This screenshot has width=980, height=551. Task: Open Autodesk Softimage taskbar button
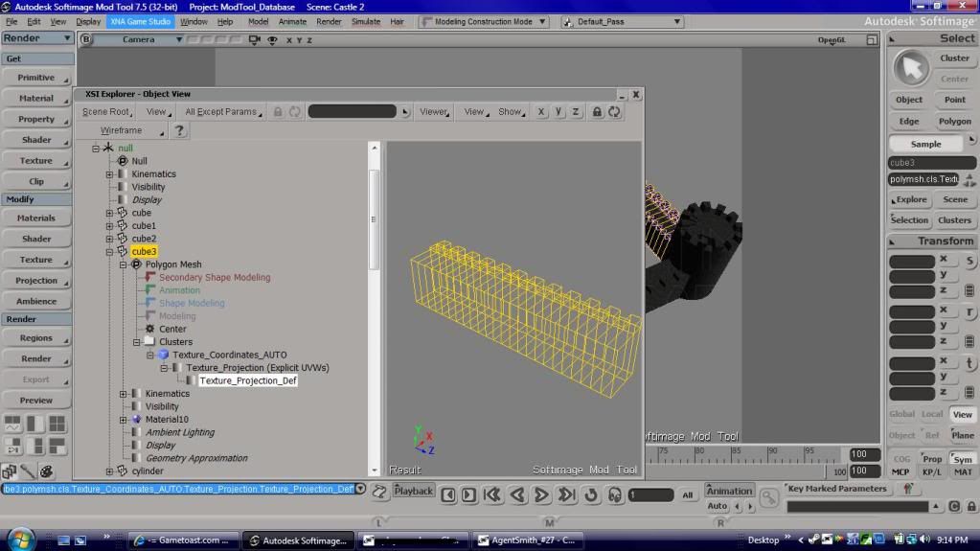[298, 540]
